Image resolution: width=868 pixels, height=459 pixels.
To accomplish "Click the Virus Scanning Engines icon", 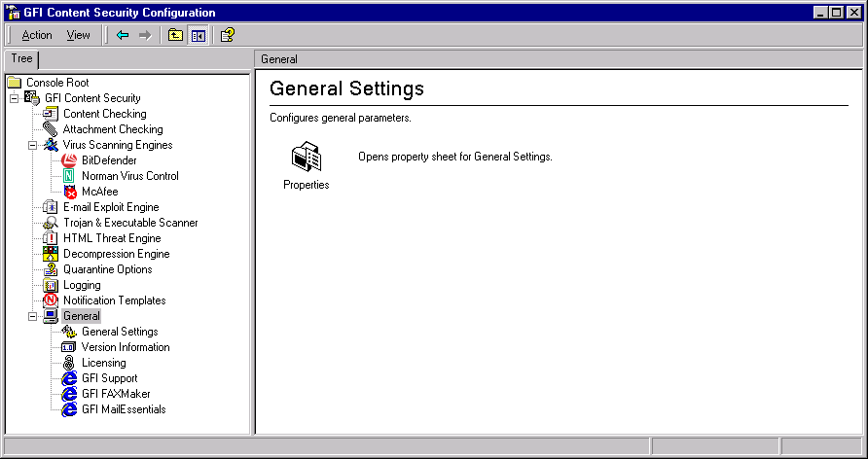I will pos(51,145).
